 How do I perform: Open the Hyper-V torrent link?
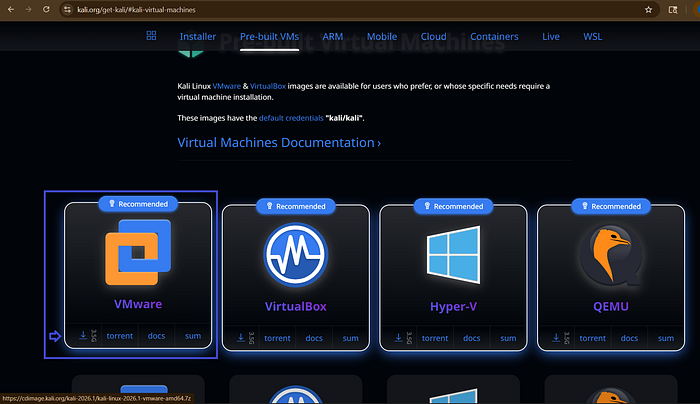click(x=435, y=338)
